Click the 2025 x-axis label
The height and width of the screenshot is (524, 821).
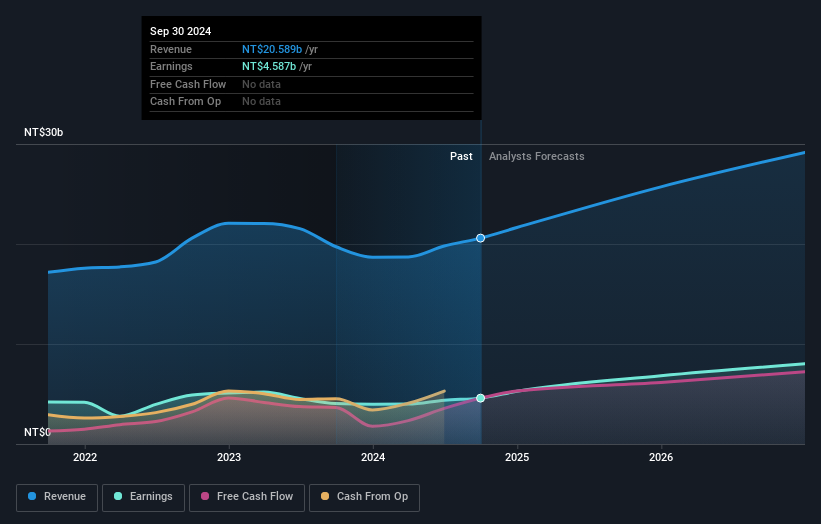[x=517, y=458]
